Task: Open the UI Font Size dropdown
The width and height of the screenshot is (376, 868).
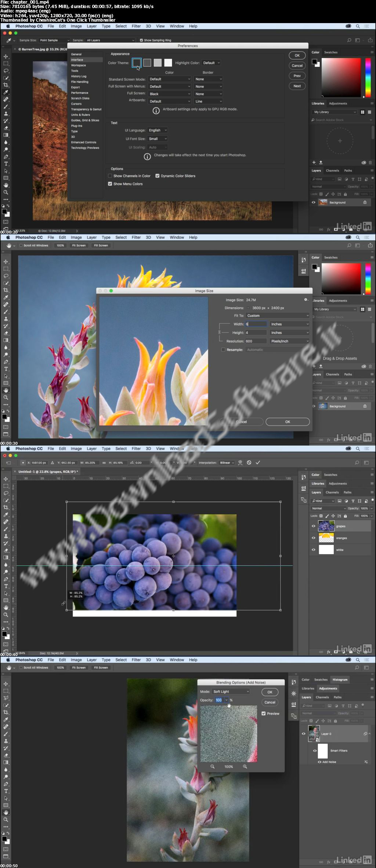Action: (x=158, y=139)
